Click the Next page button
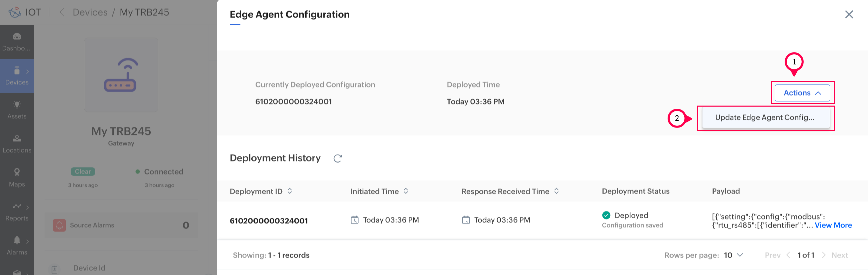The height and width of the screenshot is (275, 868). tap(839, 255)
